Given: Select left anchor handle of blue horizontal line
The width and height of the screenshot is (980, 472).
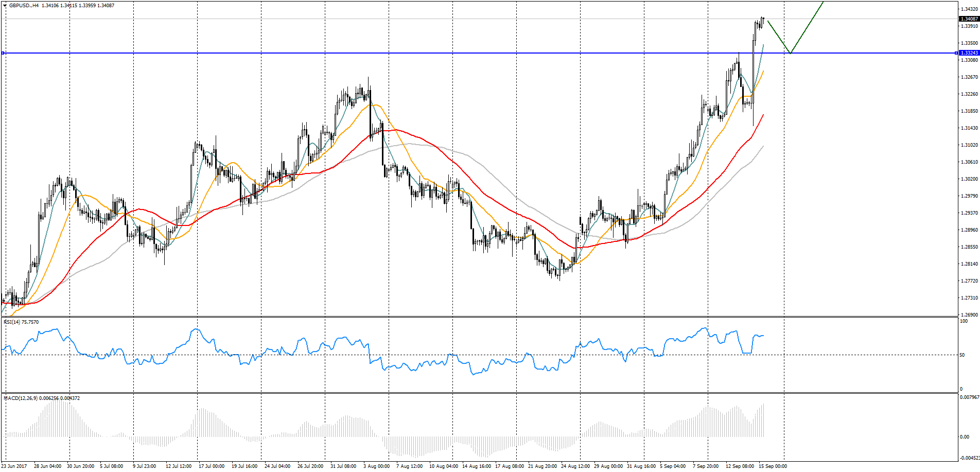Looking at the screenshot, I should coord(3,53).
